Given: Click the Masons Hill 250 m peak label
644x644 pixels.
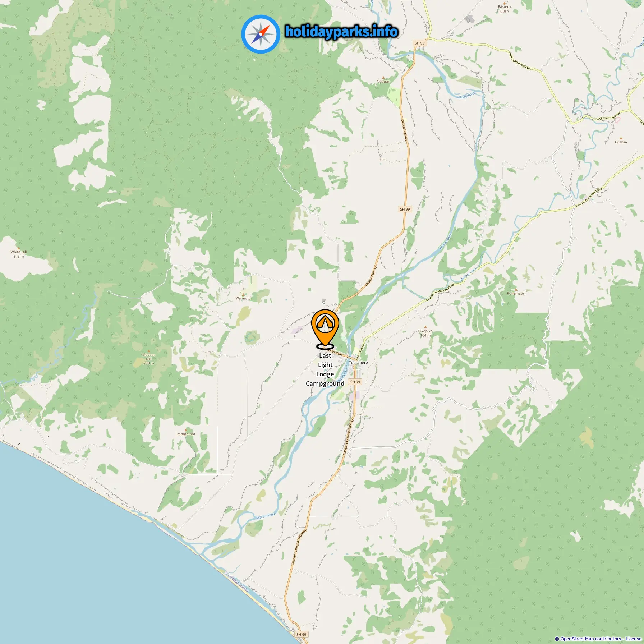Looking at the screenshot, I should click(149, 359).
